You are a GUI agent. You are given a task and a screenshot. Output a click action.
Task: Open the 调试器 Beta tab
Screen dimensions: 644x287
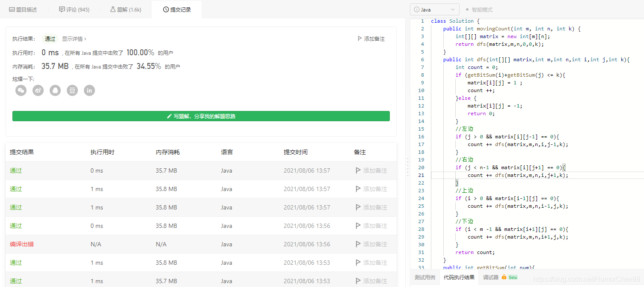tap(500, 278)
